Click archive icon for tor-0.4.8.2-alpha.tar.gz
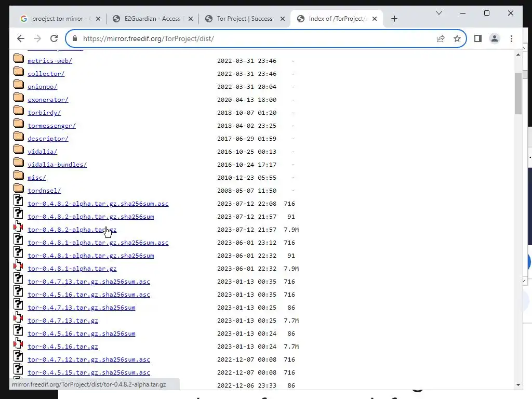 (18, 227)
